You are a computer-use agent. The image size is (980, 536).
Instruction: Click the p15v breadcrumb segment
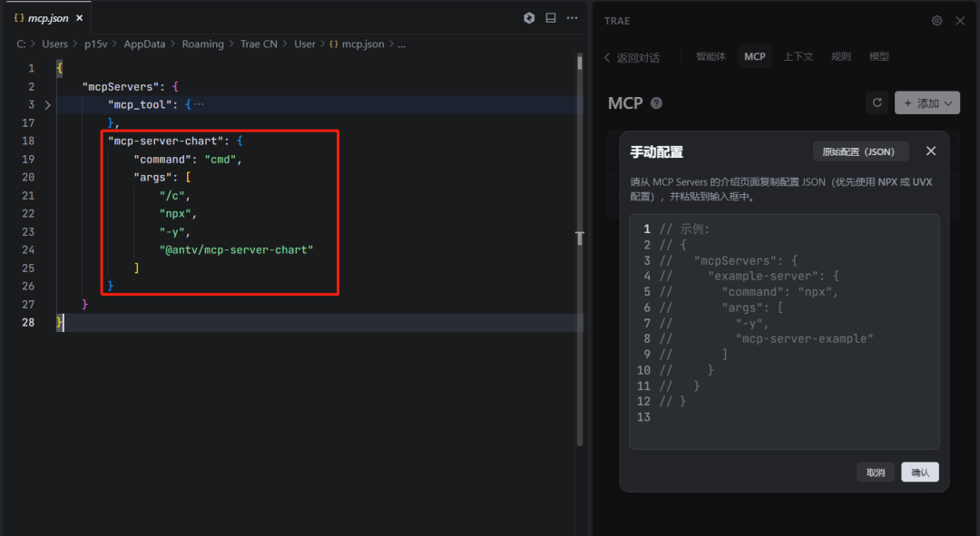[x=95, y=44]
